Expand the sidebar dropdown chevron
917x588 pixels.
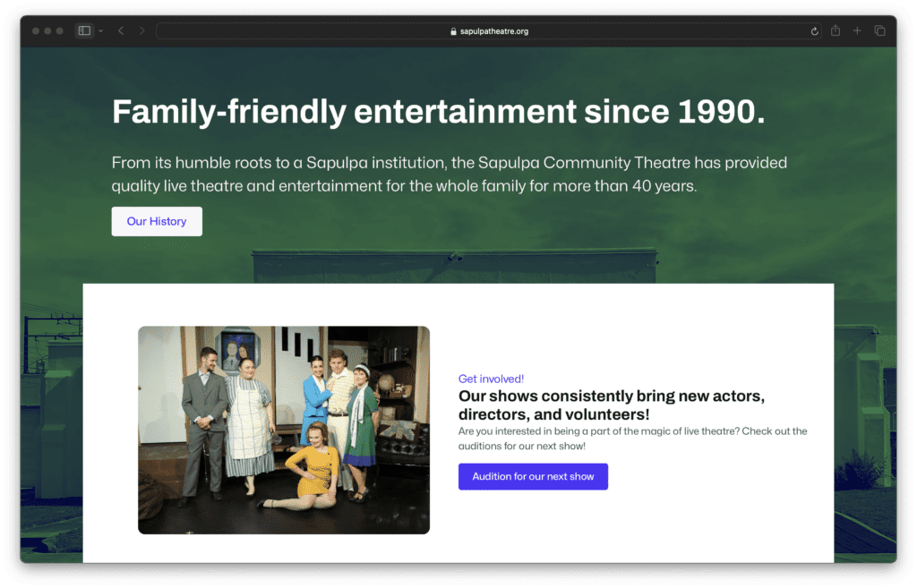pyautogui.click(x=100, y=31)
